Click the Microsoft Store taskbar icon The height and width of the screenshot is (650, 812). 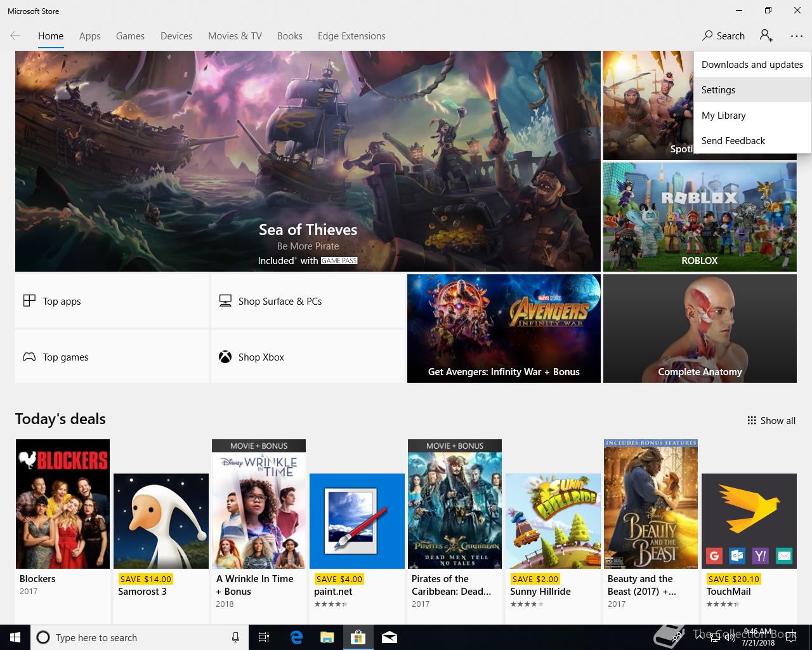coord(358,637)
